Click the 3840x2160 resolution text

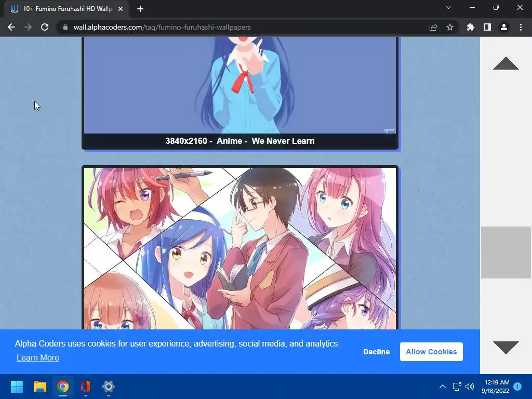(x=187, y=141)
